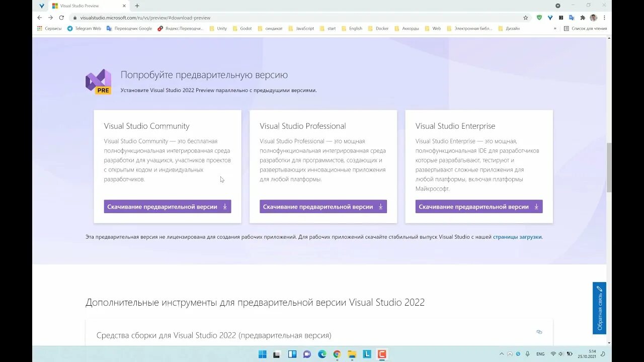The width and height of the screenshot is (644, 362).
Task: Click the Visual Studio Enterprise card title
Action: 455,126
